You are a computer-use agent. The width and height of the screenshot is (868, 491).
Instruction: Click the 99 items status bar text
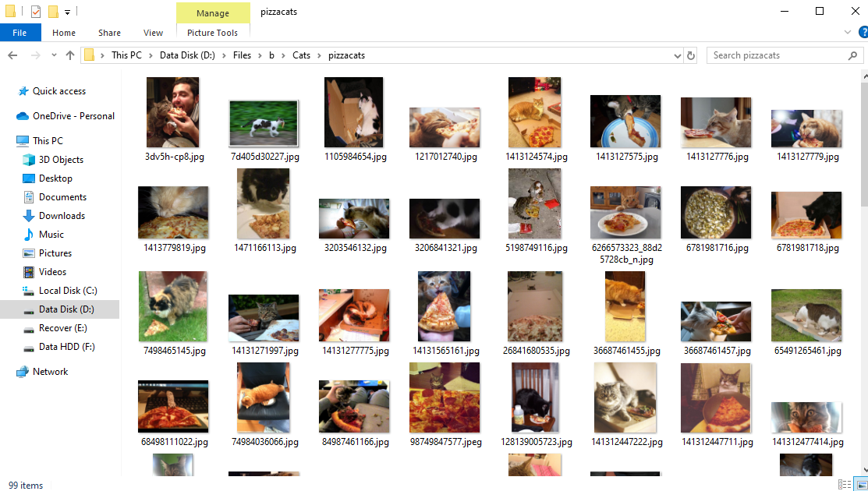tap(26, 486)
